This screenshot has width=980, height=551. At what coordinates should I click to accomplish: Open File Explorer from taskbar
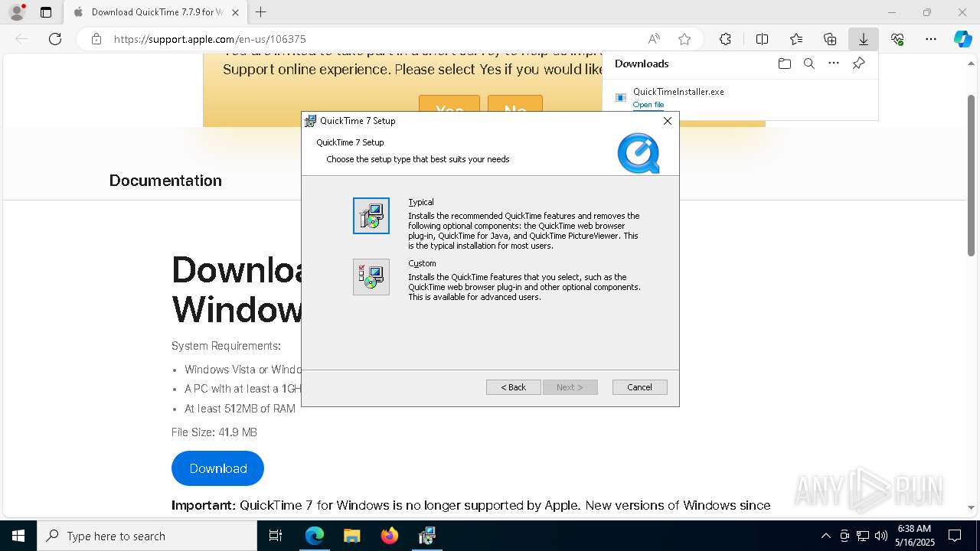click(352, 536)
